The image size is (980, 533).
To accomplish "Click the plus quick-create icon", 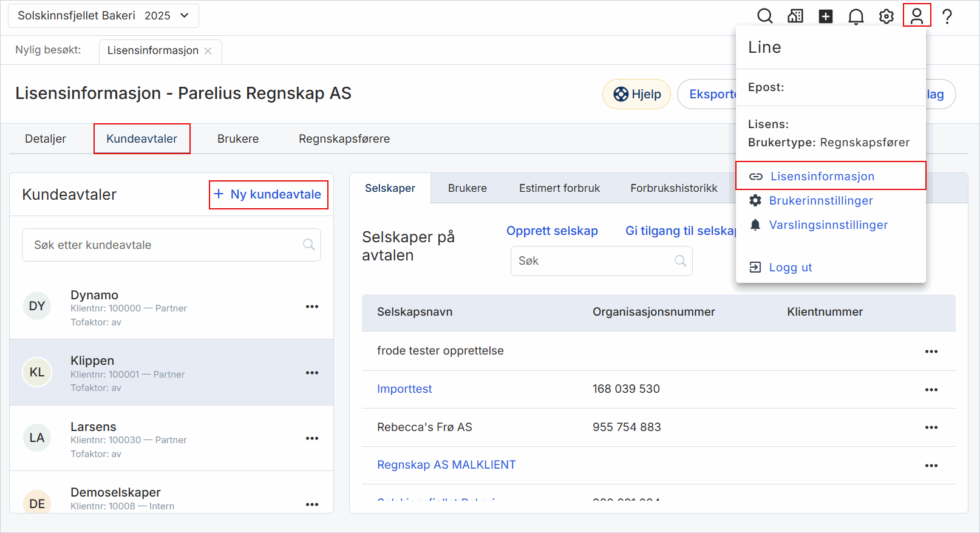I will (826, 16).
